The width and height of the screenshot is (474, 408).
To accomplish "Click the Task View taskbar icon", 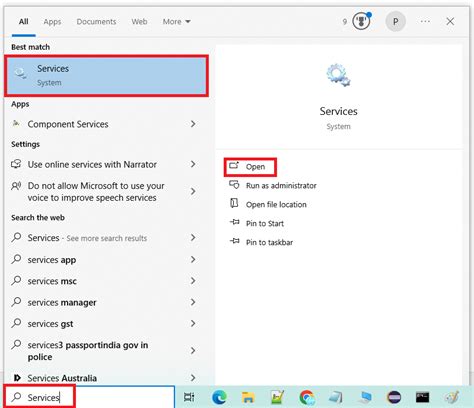I will point(189,397).
